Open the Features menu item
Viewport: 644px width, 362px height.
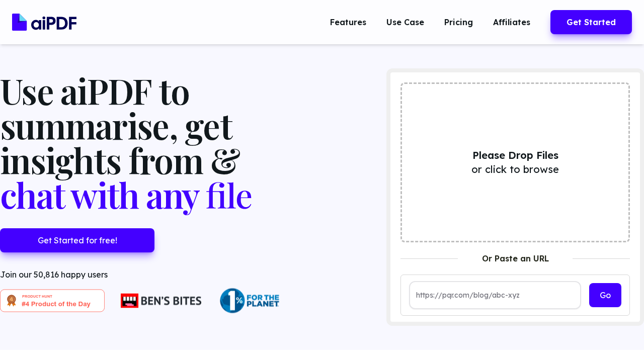click(x=348, y=22)
